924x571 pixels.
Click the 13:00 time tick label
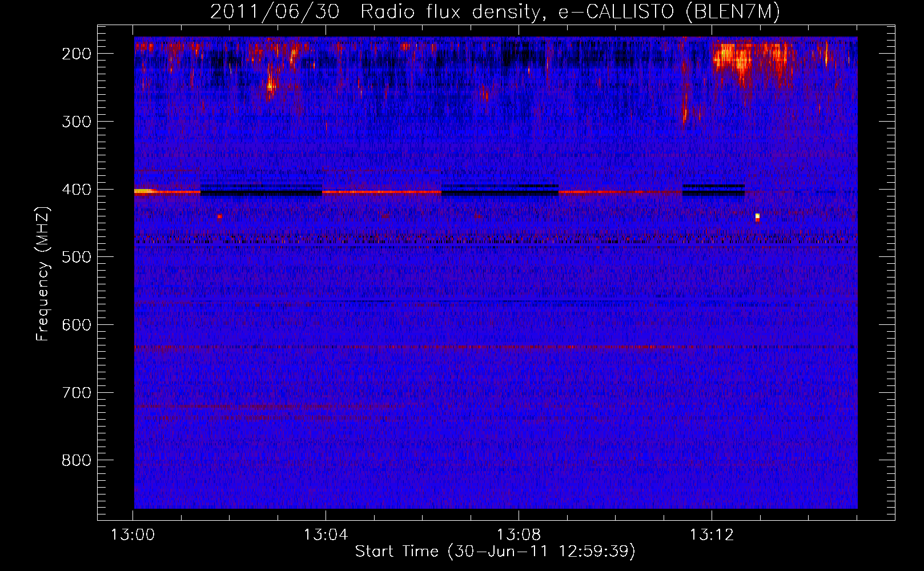(133, 535)
